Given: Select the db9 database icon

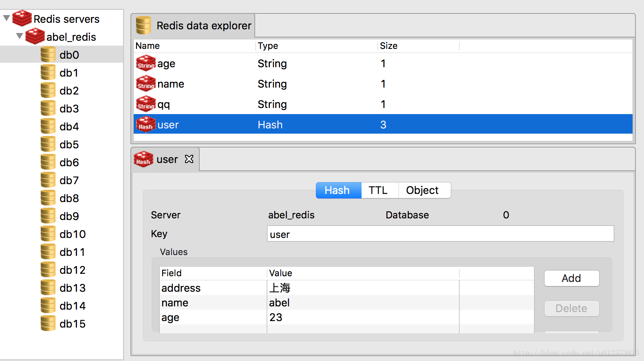Looking at the screenshot, I should pos(48,216).
